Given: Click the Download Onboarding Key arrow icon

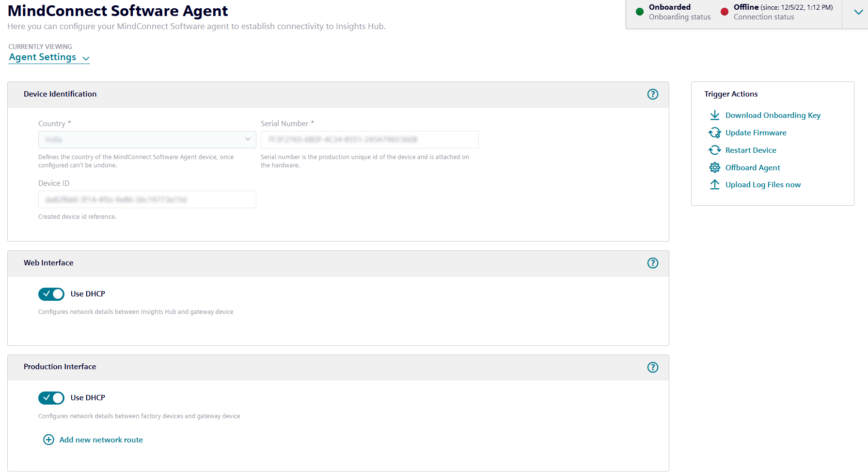Looking at the screenshot, I should [714, 115].
